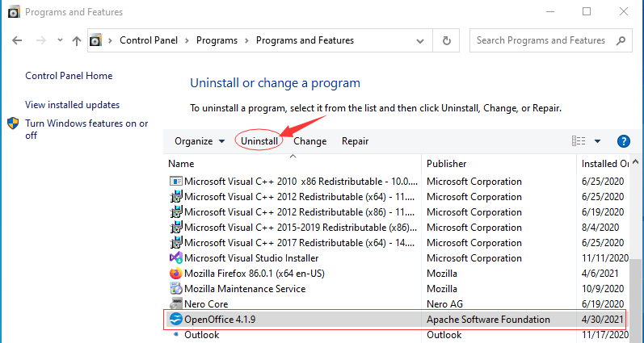Image resolution: width=644 pixels, height=343 pixels.
Task: Select Visual C++ 2012 Redistributable (x86) entry
Action: tap(299, 212)
